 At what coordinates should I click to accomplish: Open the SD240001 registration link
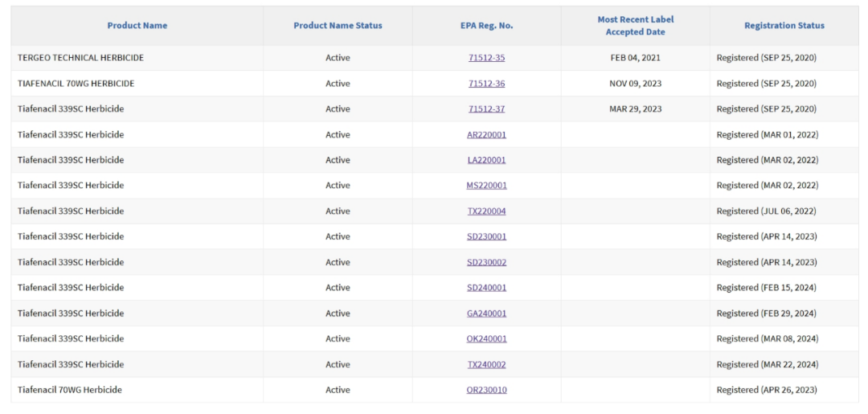486,288
